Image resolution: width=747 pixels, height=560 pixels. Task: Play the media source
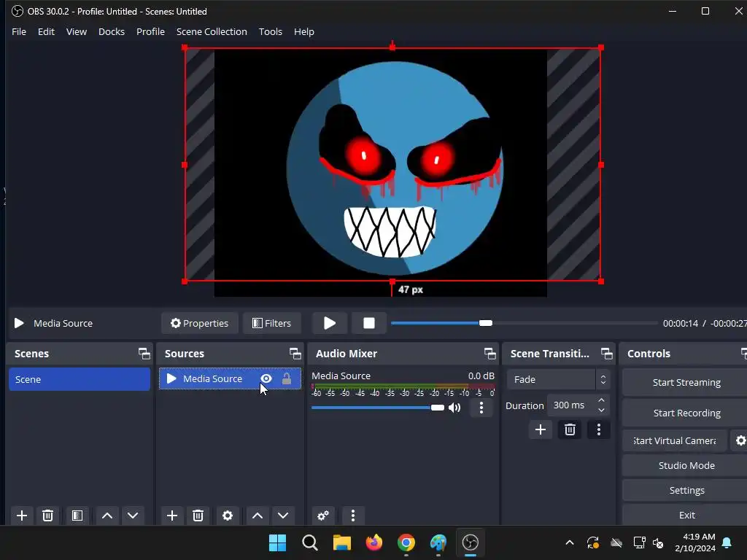point(330,323)
